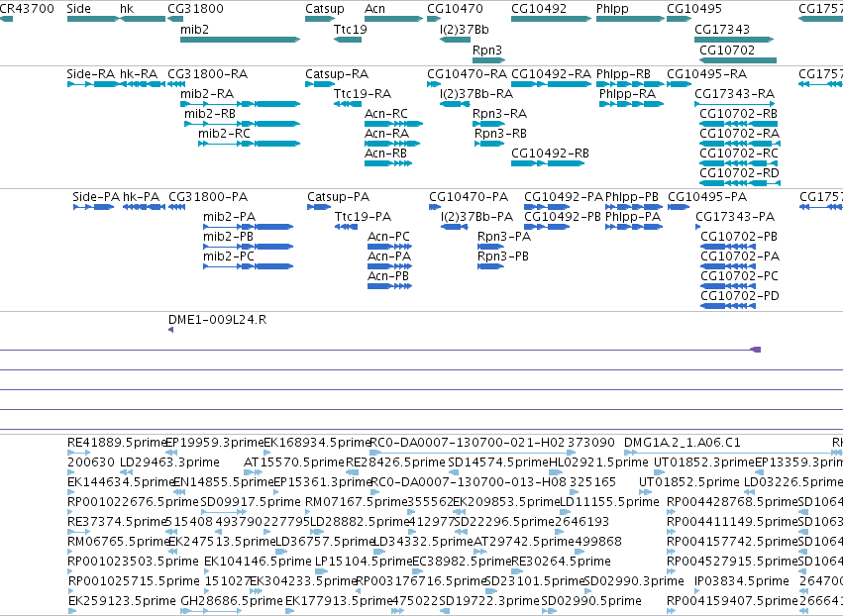This screenshot has width=843, height=616.
Task: Click the l(2)37Bb gene label
Action: pyautogui.click(x=465, y=30)
